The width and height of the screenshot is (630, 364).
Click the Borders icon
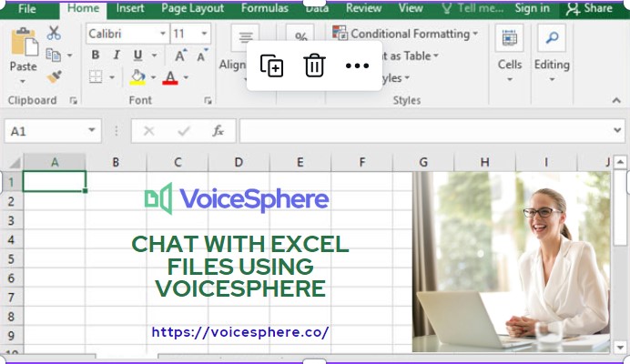click(x=96, y=76)
